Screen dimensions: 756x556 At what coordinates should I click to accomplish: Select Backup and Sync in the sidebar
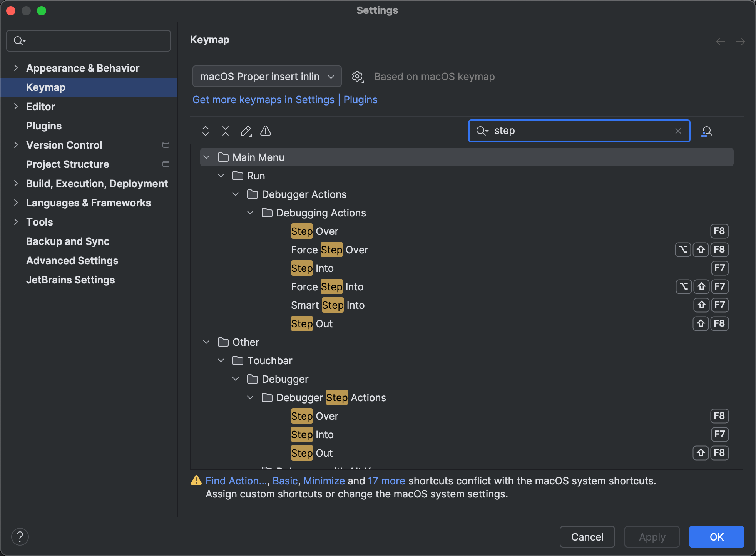[x=67, y=241]
